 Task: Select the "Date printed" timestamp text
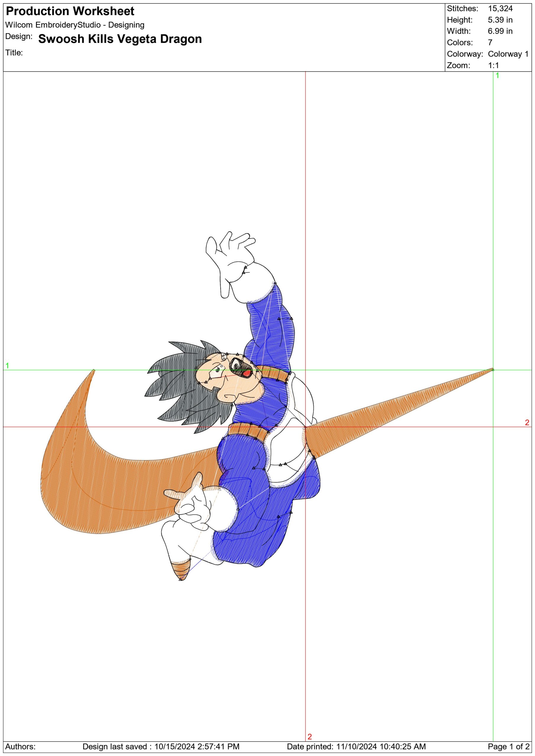click(x=356, y=747)
